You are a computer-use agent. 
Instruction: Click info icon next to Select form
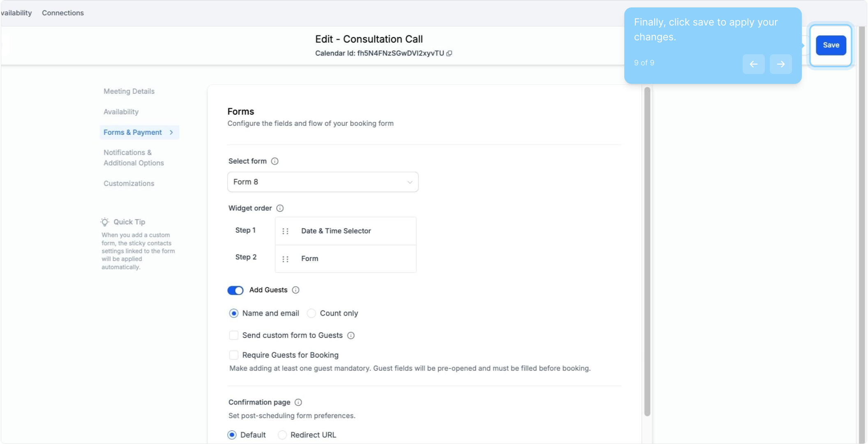point(275,161)
